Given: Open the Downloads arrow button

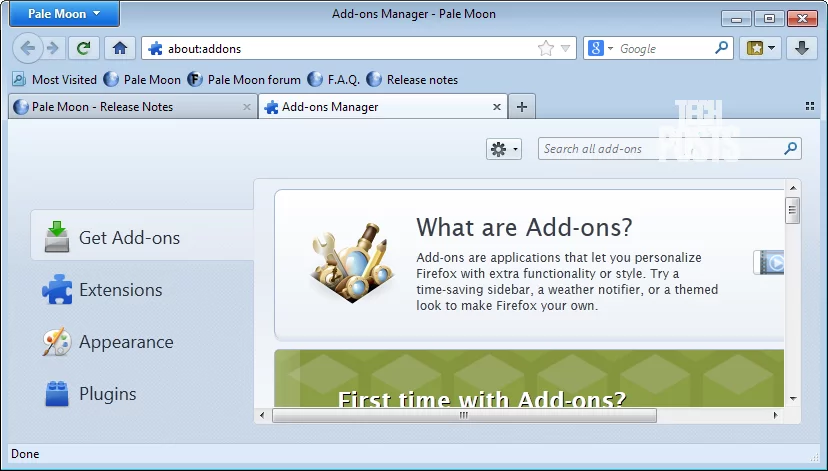Looking at the screenshot, I should [x=802, y=49].
